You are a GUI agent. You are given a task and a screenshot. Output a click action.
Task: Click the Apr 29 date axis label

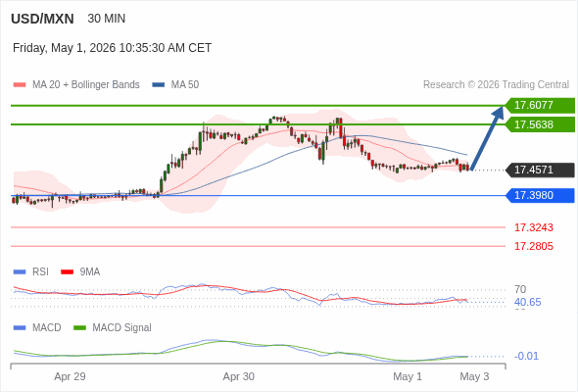(x=70, y=377)
